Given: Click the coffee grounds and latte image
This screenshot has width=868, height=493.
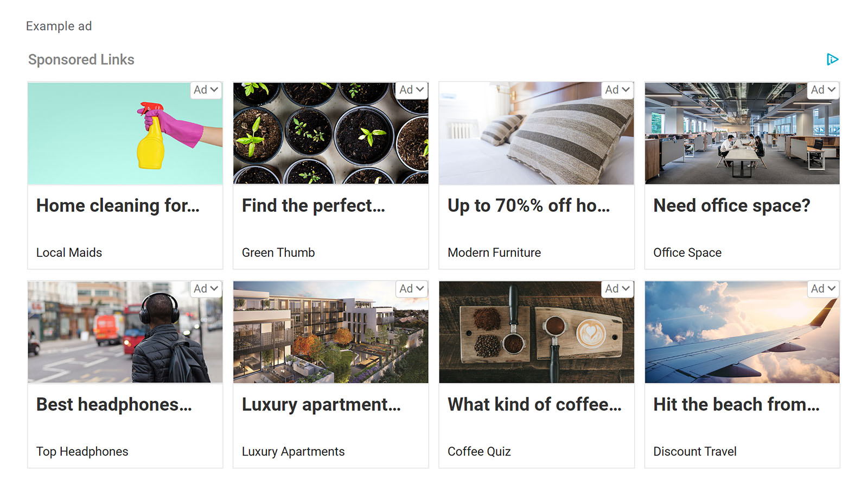Looking at the screenshot, I should coord(536,332).
